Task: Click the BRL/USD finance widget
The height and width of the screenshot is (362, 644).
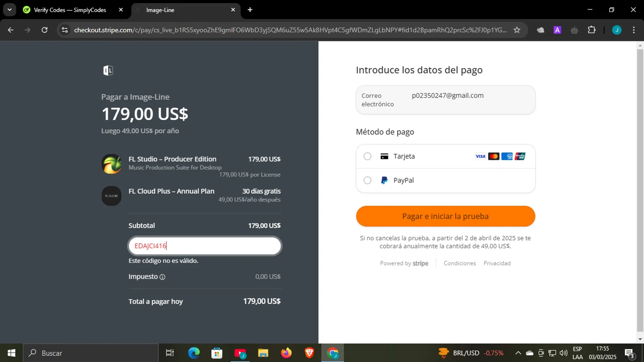Action: (471, 353)
